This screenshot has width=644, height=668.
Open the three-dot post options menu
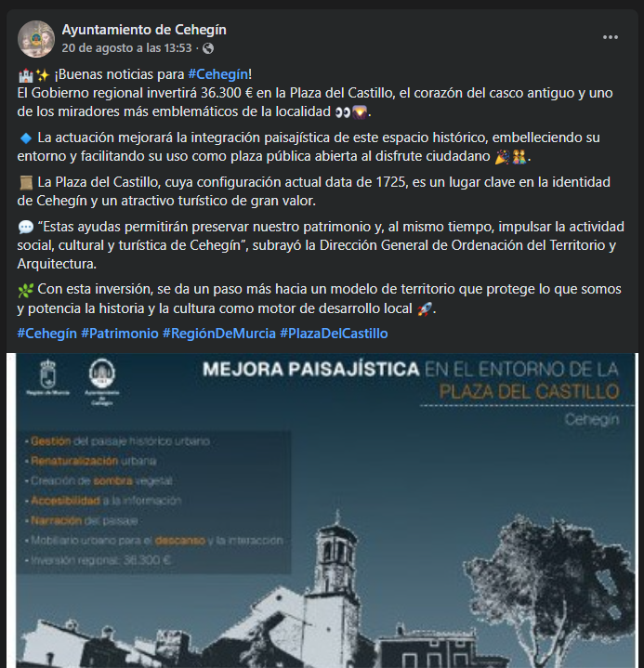(610, 37)
